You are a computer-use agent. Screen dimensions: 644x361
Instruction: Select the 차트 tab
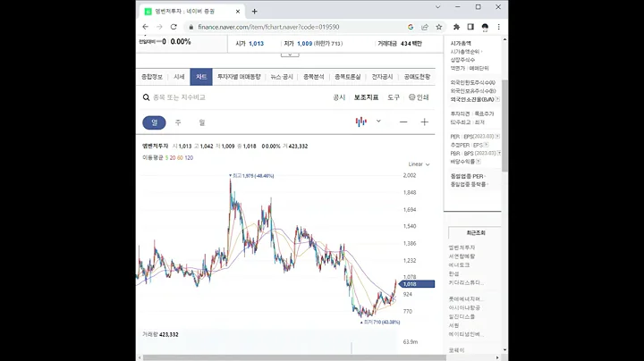[201, 77]
